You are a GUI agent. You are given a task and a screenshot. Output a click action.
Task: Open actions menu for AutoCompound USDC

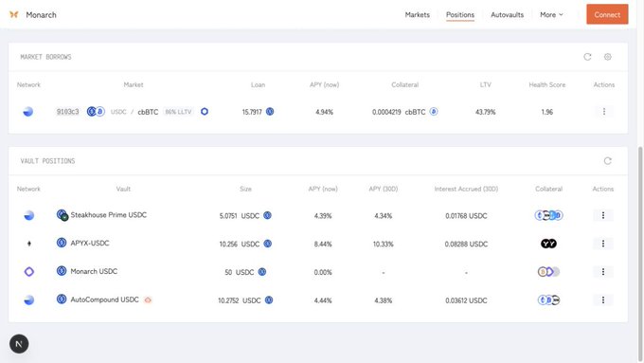point(603,300)
